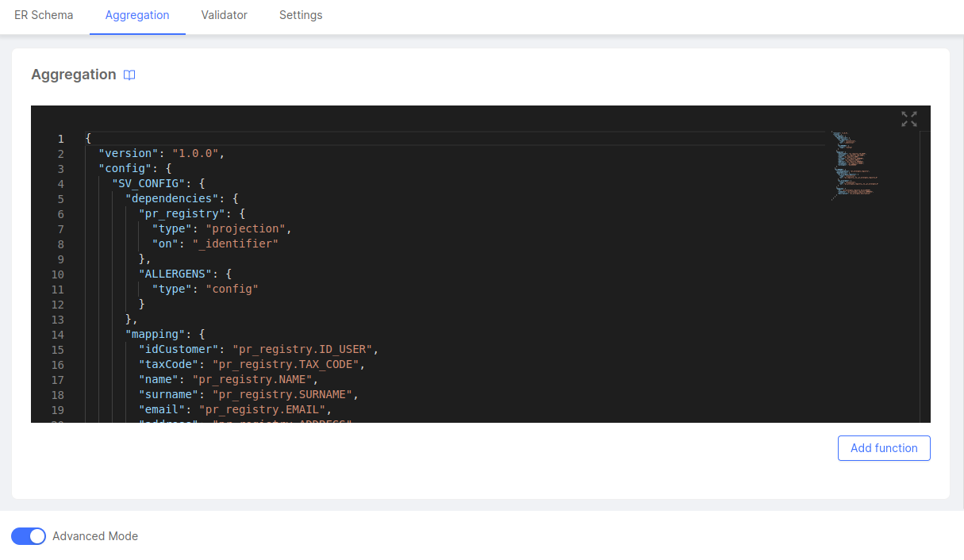
Task: Click the Add function button
Action: (883, 447)
